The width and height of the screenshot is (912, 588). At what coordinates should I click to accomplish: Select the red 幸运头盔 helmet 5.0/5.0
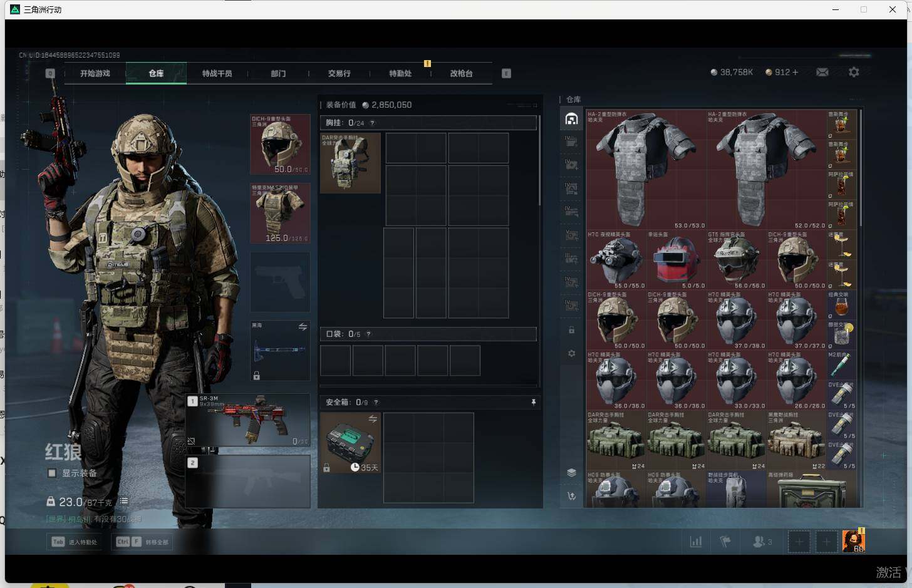[x=676, y=260]
